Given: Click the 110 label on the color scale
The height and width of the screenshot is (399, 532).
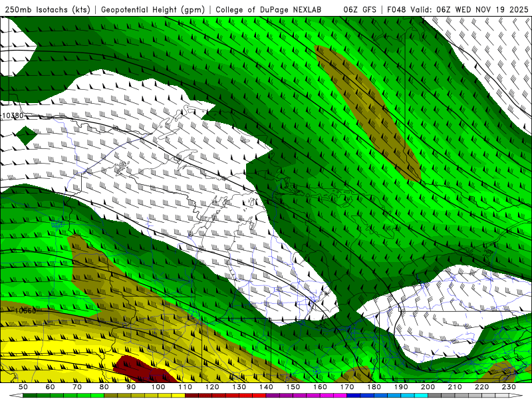Looking at the screenshot, I should (x=185, y=387).
